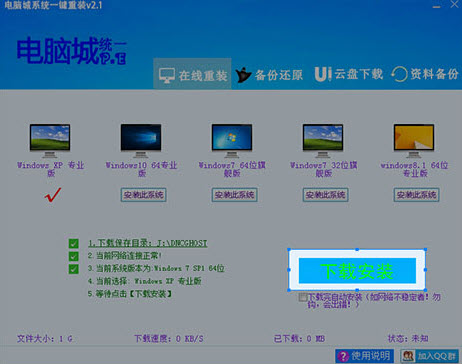Screen dimensions: 462x364
Task: Go to the 资料备份 tab
Action: pyautogui.click(x=425, y=74)
